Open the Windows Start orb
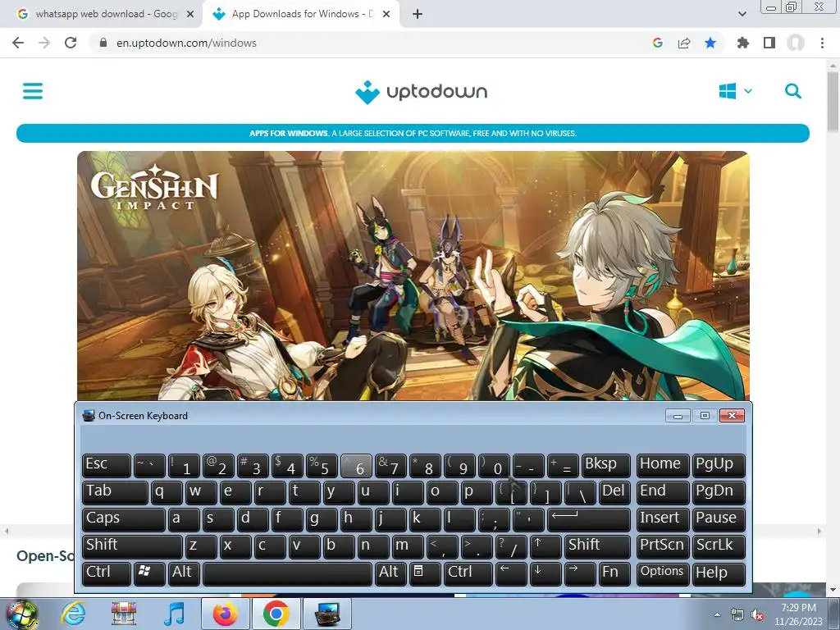The image size is (840, 630). tap(22, 614)
